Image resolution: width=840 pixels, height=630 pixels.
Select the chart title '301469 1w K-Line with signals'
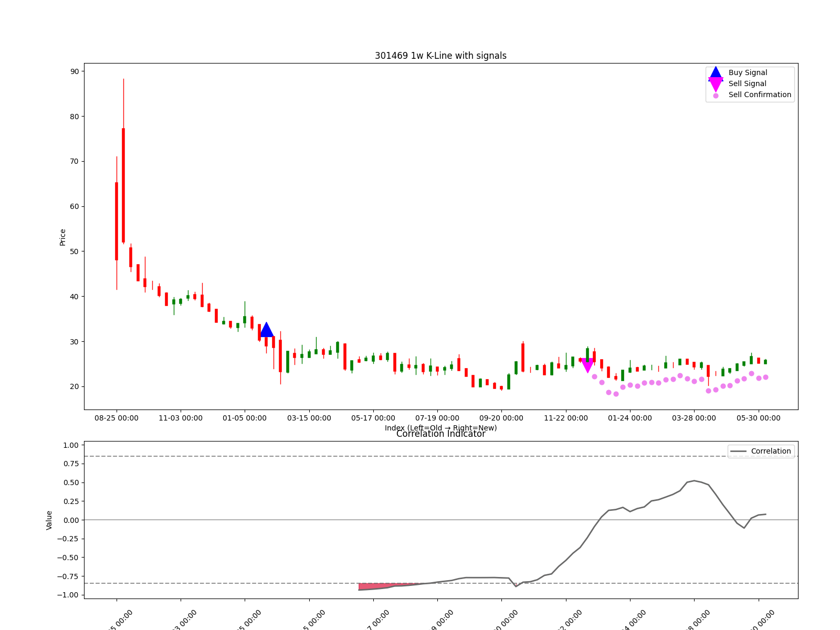point(440,56)
